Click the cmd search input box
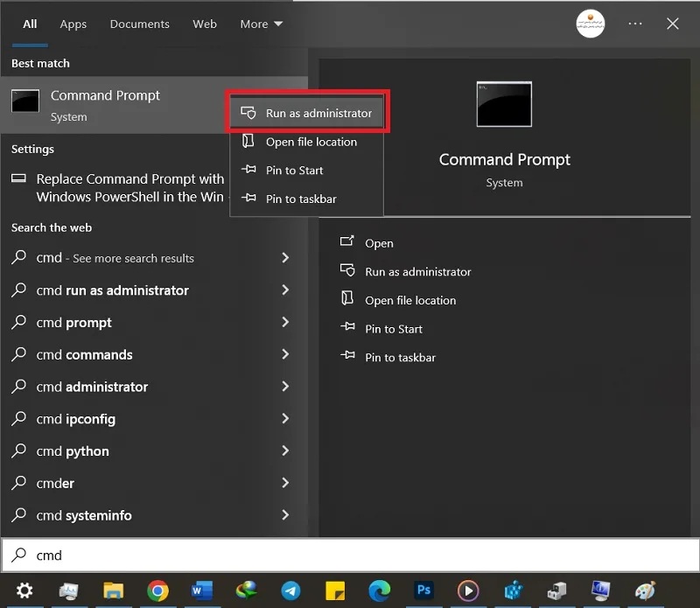Image resolution: width=700 pixels, height=608 pixels. tap(351, 555)
